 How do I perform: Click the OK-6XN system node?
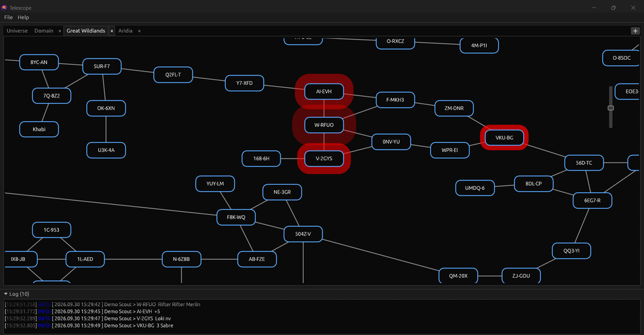[x=106, y=108]
